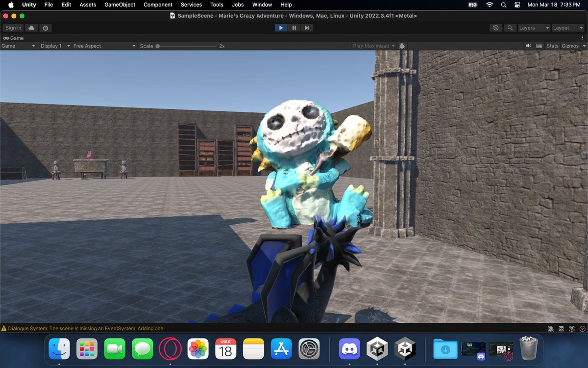Mute the game audio

[x=529, y=46]
